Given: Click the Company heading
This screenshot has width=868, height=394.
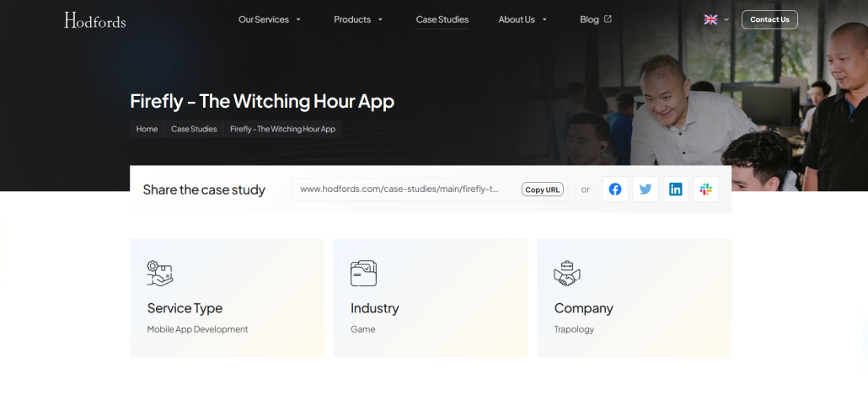Looking at the screenshot, I should click(583, 308).
